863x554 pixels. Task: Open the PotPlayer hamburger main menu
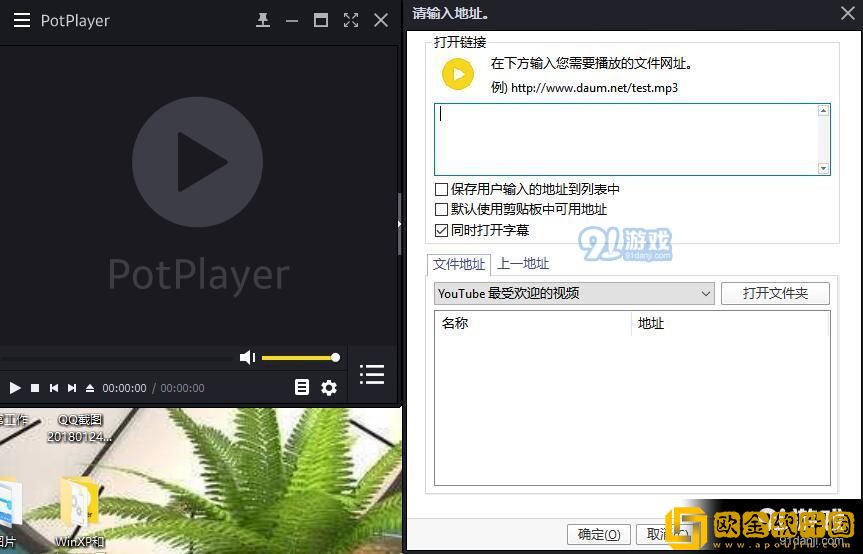point(21,20)
